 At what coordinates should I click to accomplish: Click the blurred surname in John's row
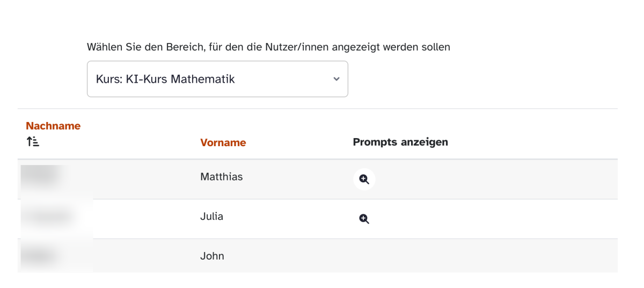tap(40, 256)
